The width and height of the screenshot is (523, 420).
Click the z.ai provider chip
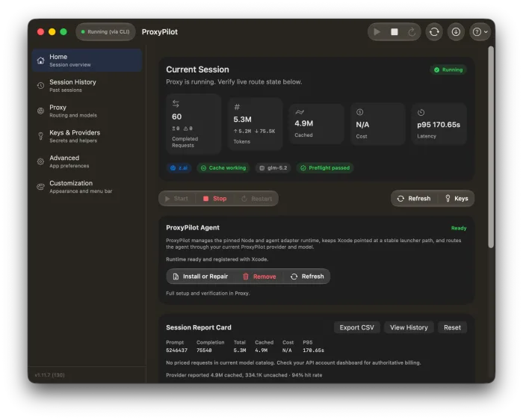[179, 168]
